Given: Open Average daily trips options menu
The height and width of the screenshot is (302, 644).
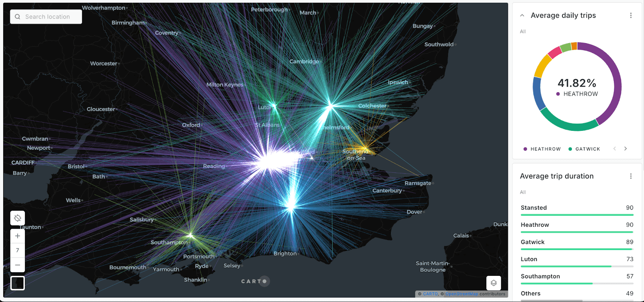Looking at the screenshot, I should tap(631, 15).
